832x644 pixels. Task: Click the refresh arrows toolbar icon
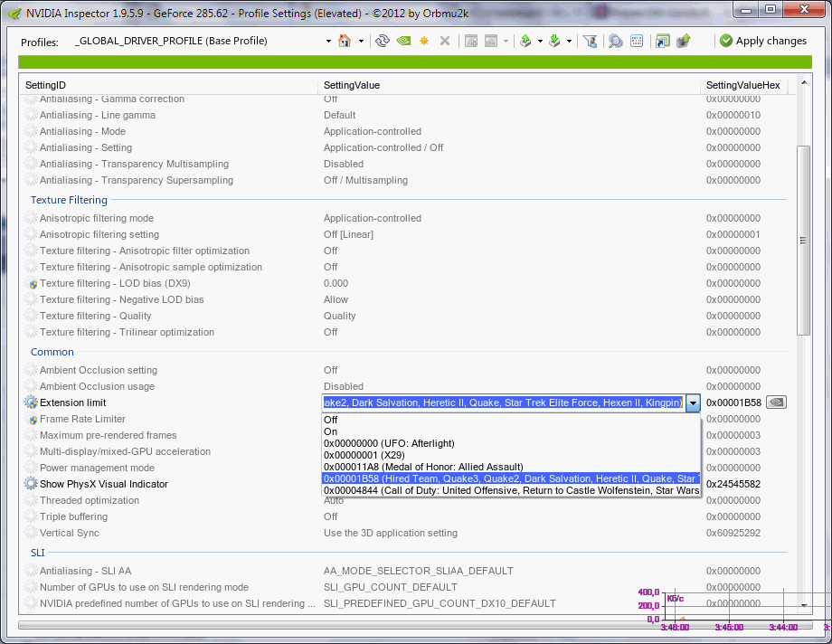382,41
